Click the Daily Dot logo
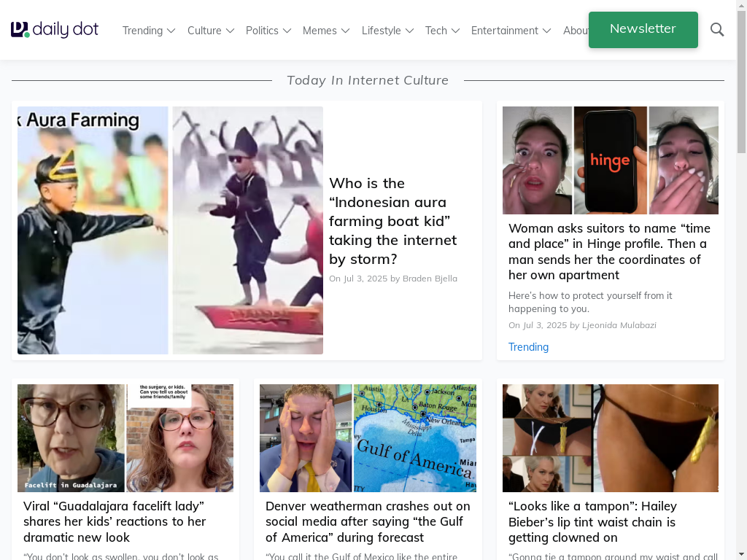747x560 pixels. [x=54, y=29]
